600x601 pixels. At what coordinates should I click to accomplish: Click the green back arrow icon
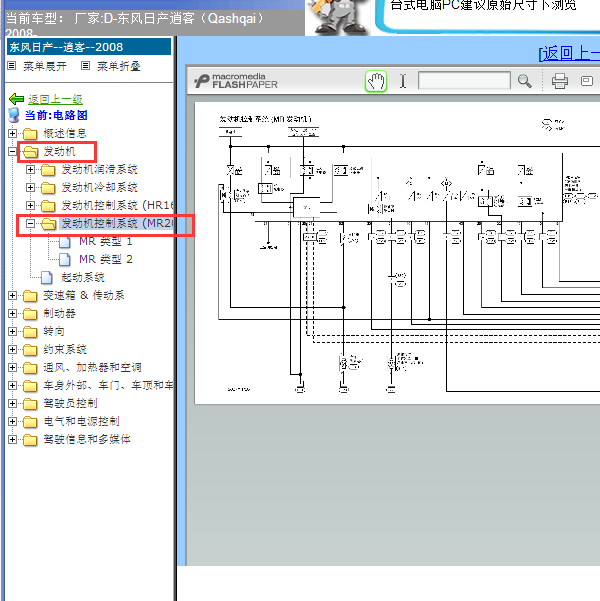(x=16, y=99)
